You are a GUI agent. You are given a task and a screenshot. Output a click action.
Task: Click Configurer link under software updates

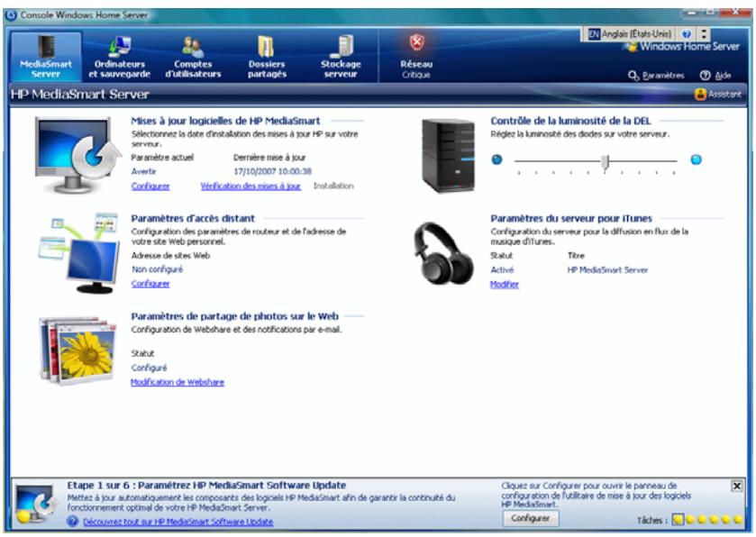pyautogui.click(x=150, y=187)
